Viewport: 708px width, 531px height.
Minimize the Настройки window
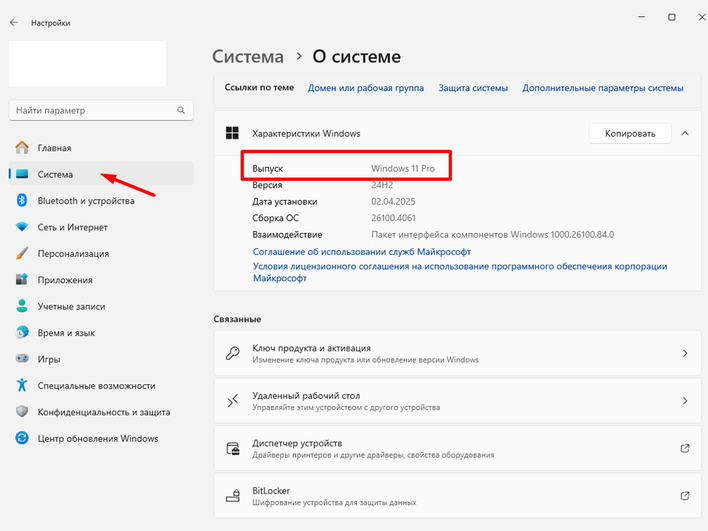coord(641,17)
